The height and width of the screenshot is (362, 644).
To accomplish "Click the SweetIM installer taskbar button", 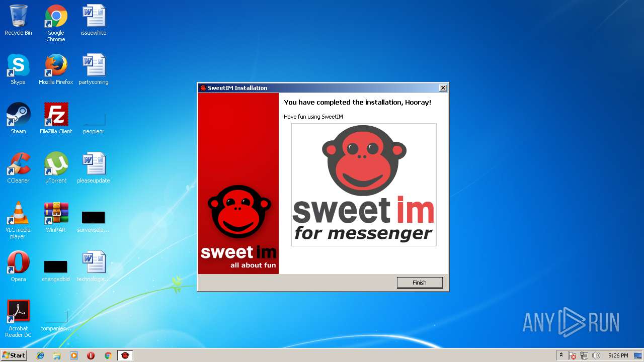I will tap(125, 355).
